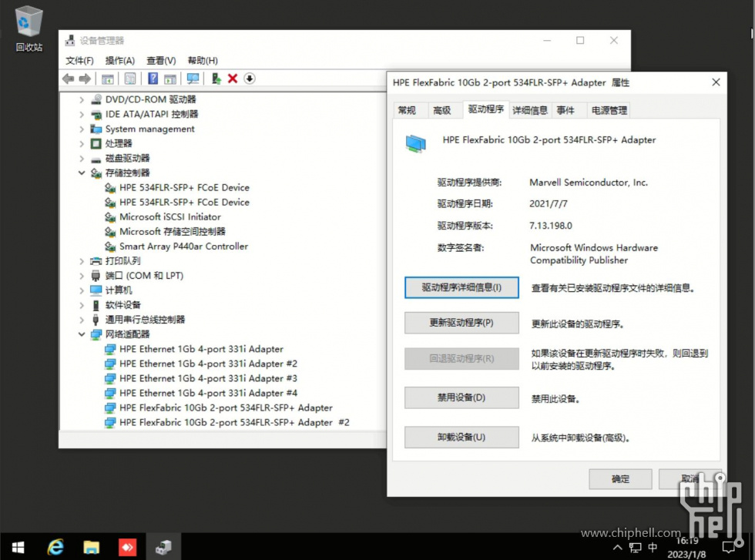Select Microsoft iSCSI Initiator item
This screenshot has height=560, width=755.
pyautogui.click(x=170, y=217)
